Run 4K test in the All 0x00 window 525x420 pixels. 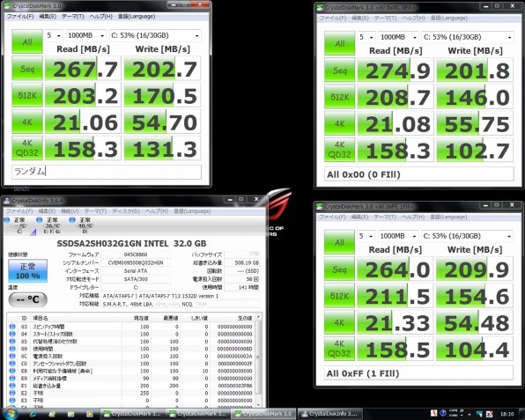(339, 124)
